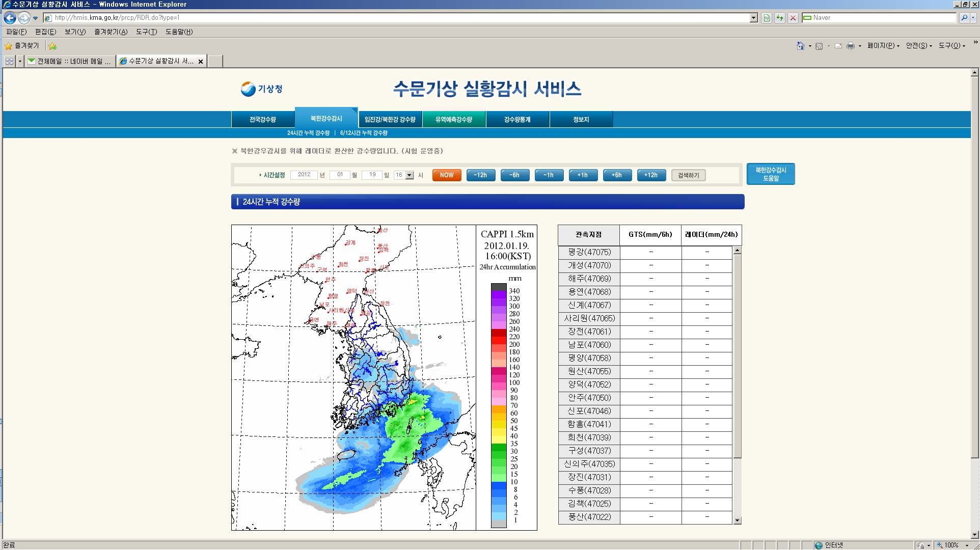This screenshot has width=980, height=550.
Task: Click the address bar URL field
Action: (x=397, y=18)
